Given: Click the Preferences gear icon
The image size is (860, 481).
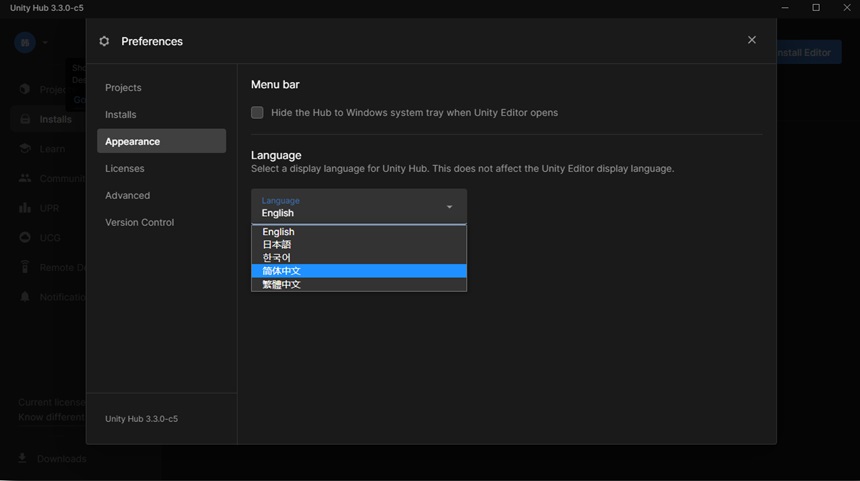Looking at the screenshot, I should pos(104,41).
